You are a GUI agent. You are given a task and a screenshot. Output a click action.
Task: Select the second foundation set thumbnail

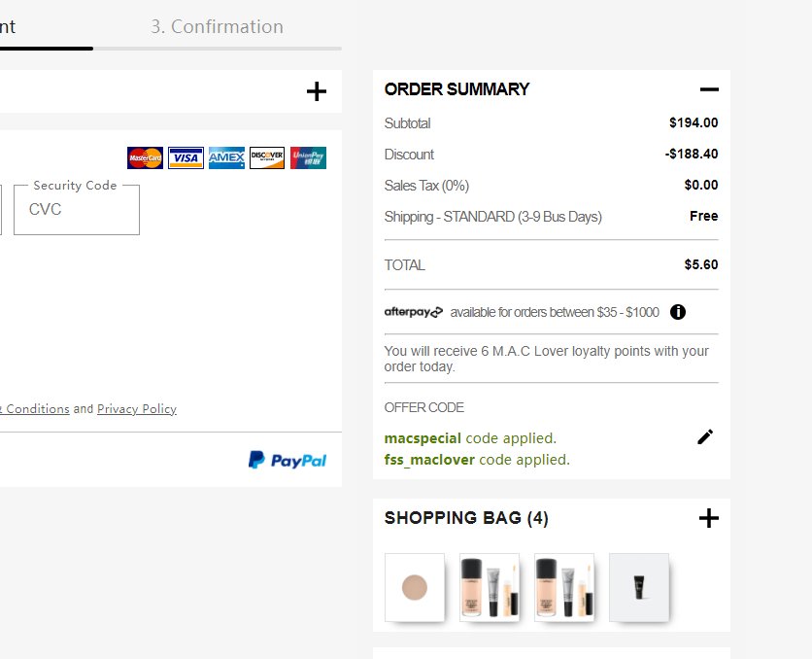coord(564,587)
